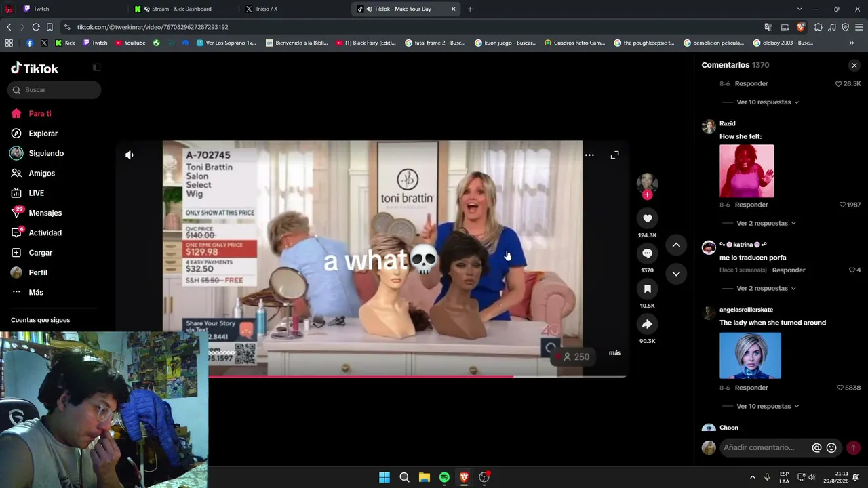Expand 'Ver 2 respuestas' under Razid's comment
This screenshot has height=488, width=868.
click(766, 223)
